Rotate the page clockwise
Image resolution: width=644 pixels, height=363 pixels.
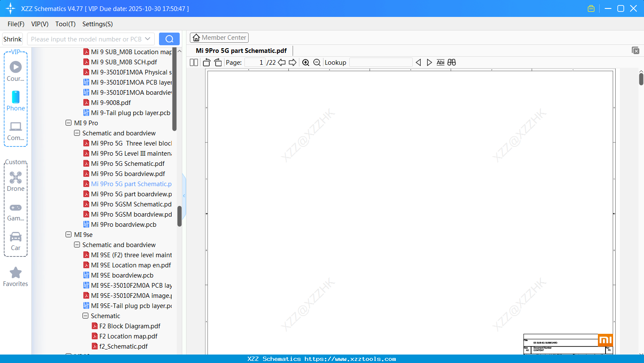[x=218, y=63]
